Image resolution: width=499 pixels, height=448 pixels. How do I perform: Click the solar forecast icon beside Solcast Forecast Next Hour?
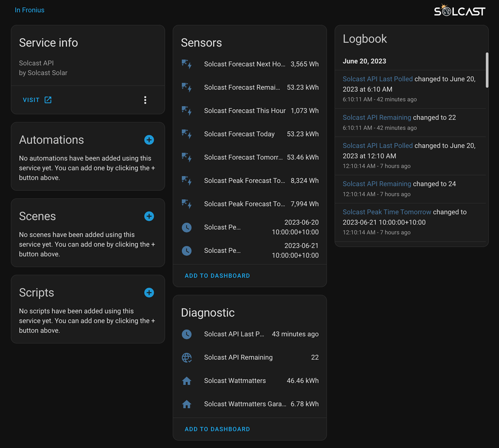coord(187,64)
